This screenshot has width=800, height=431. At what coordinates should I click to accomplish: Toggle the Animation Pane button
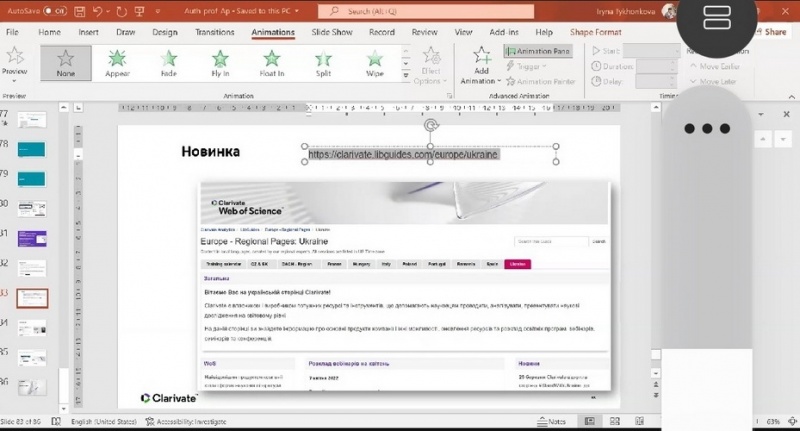[538, 51]
